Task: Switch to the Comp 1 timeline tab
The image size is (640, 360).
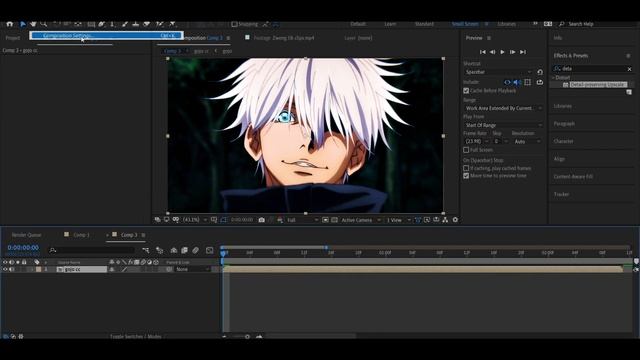Action: point(82,235)
